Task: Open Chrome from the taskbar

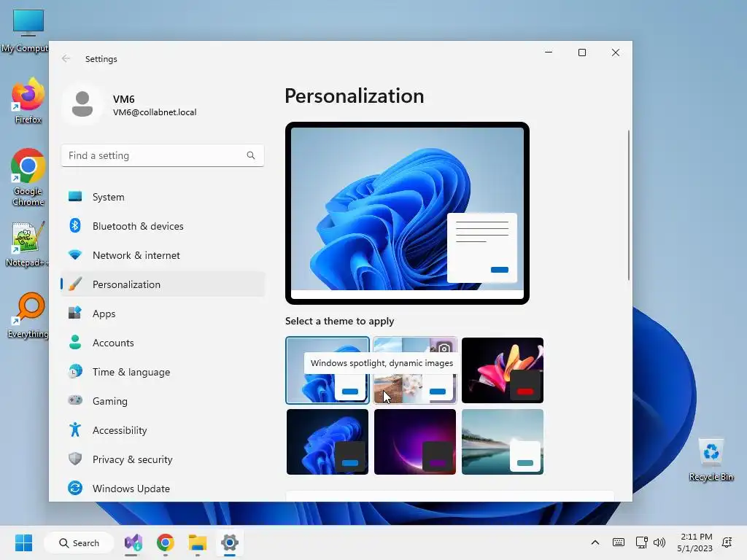Action: coord(166,542)
